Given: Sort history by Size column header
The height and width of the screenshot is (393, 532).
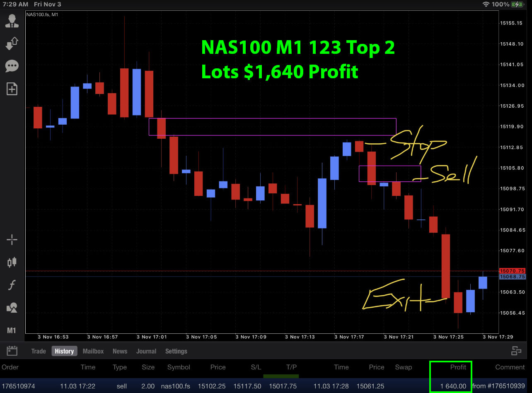Looking at the screenshot, I should tap(148, 367).
